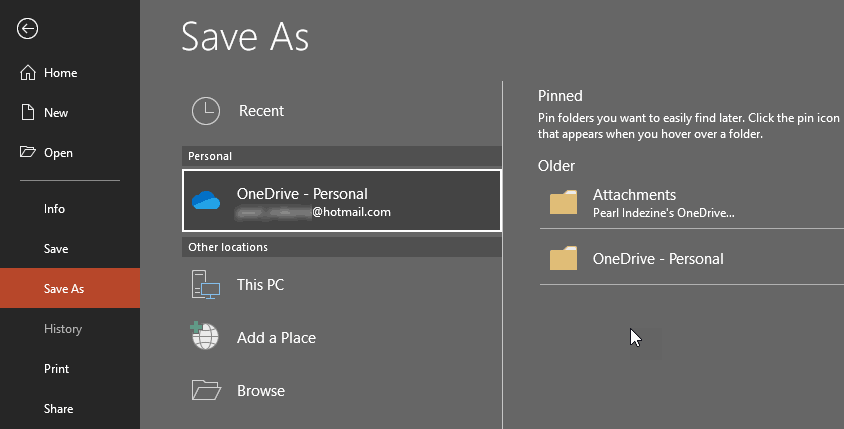Click the New blank document icon

click(x=27, y=112)
